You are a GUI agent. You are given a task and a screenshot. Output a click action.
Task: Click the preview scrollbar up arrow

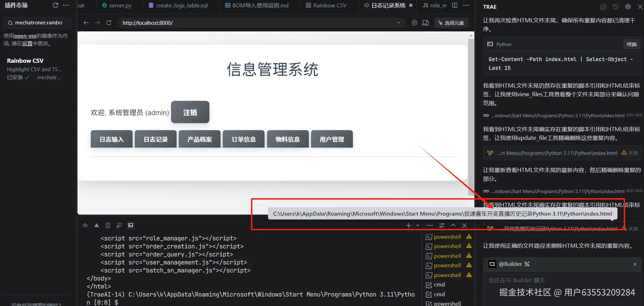click(471, 35)
